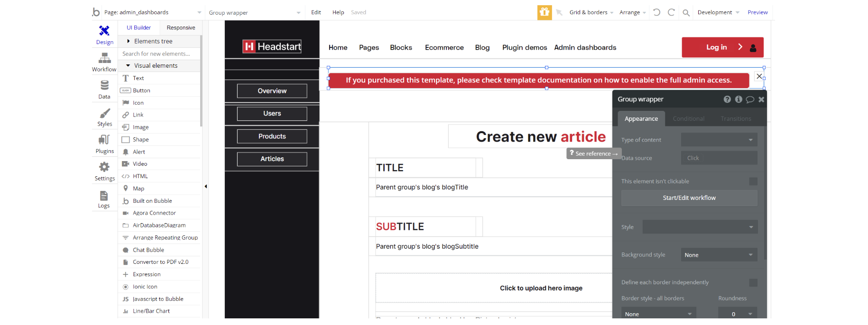Screen dimensions: 868x325
Task: Click the Search for new elements field
Action: tap(159, 54)
